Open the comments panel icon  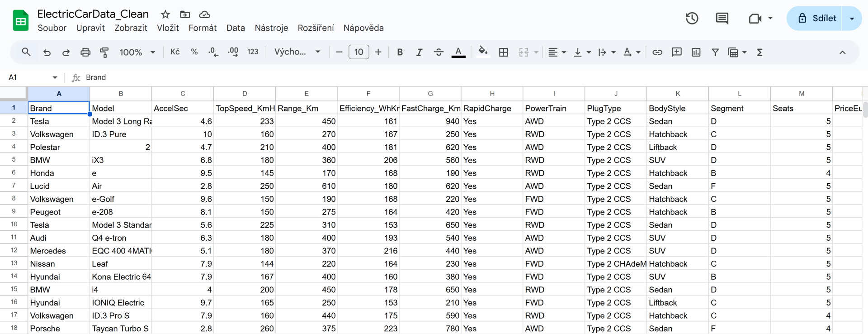pos(722,18)
